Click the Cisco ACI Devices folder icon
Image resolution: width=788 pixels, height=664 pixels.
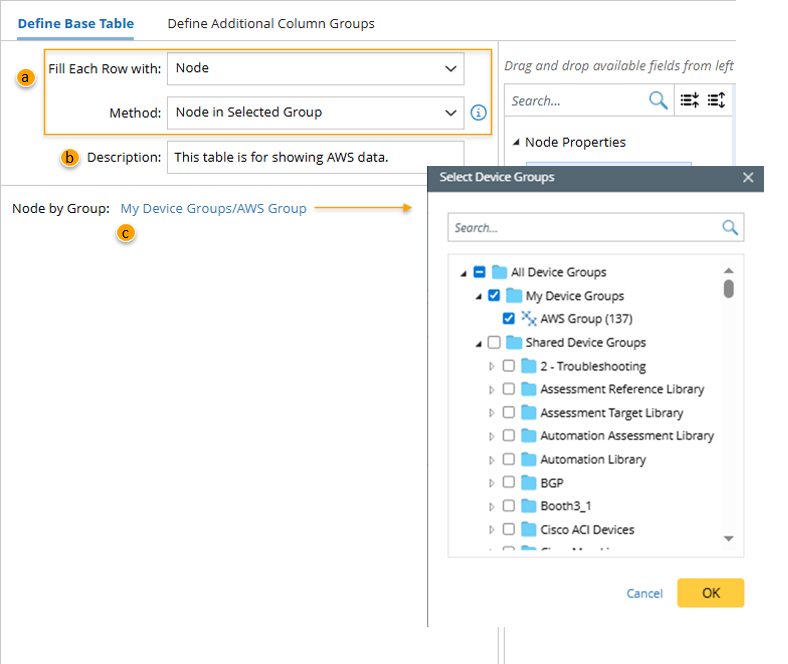coord(529,529)
